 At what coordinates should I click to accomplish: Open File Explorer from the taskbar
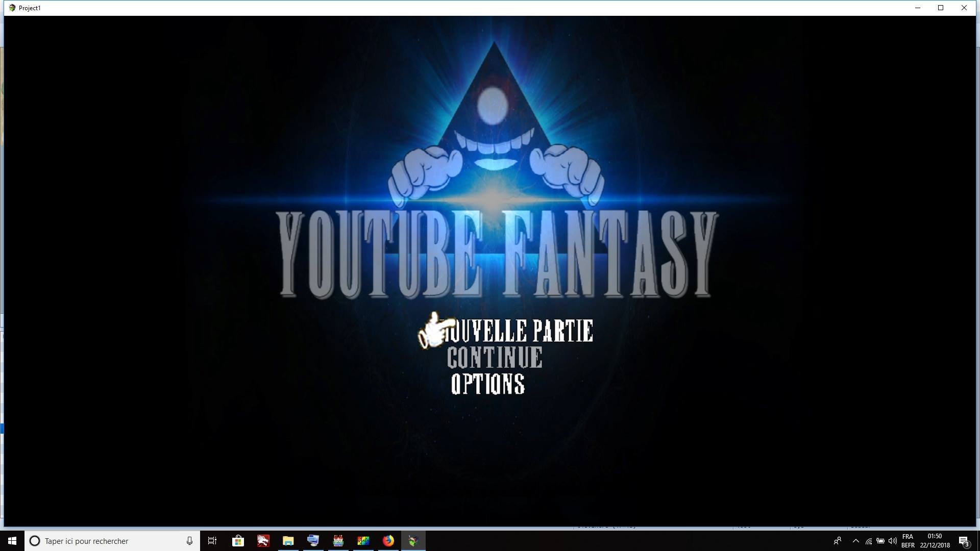[288, 541]
